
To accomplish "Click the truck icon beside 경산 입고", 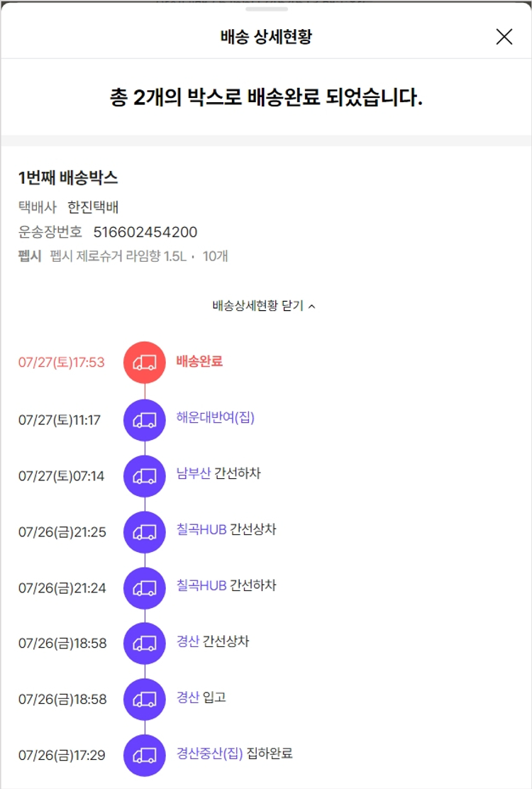I will [145, 699].
